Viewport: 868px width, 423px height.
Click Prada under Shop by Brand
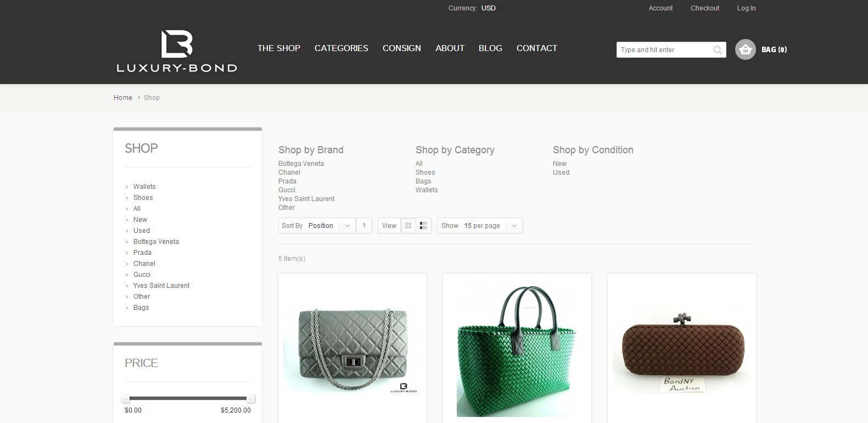(x=287, y=181)
